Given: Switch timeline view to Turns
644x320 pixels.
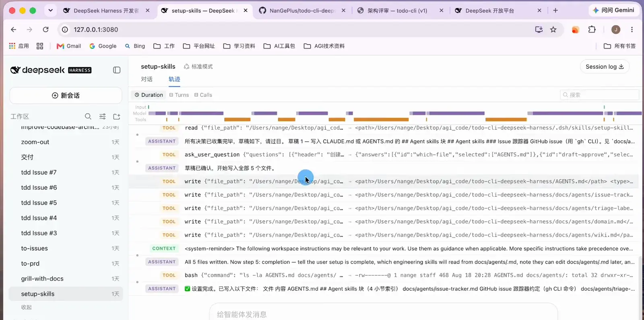Looking at the screenshot, I should pyautogui.click(x=179, y=95).
